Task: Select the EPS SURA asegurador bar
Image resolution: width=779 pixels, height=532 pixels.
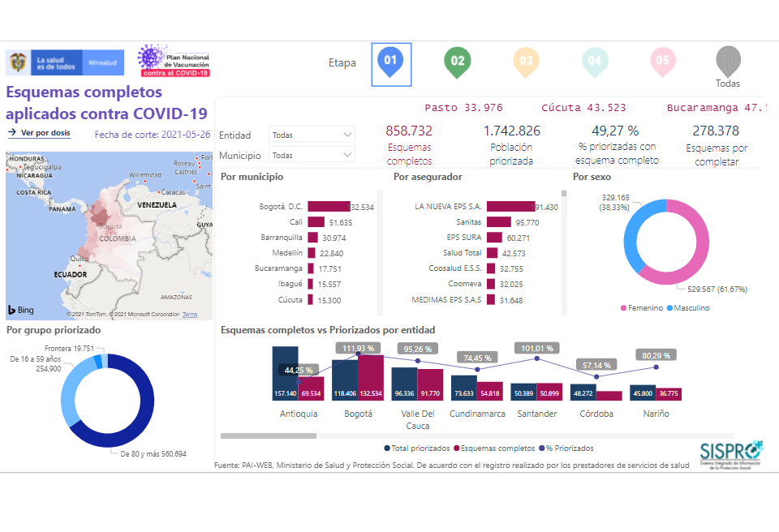Action: click(494, 238)
